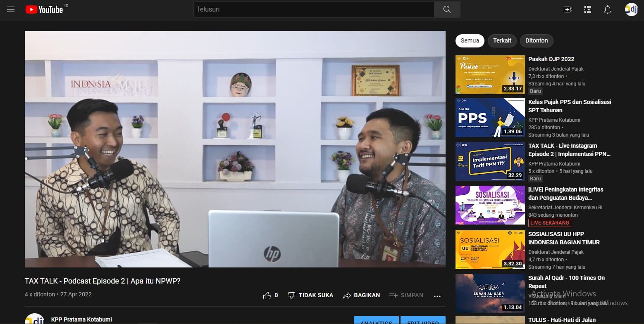Select the Ditonton filter chip
This screenshot has width=644, height=324.
(536, 40)
